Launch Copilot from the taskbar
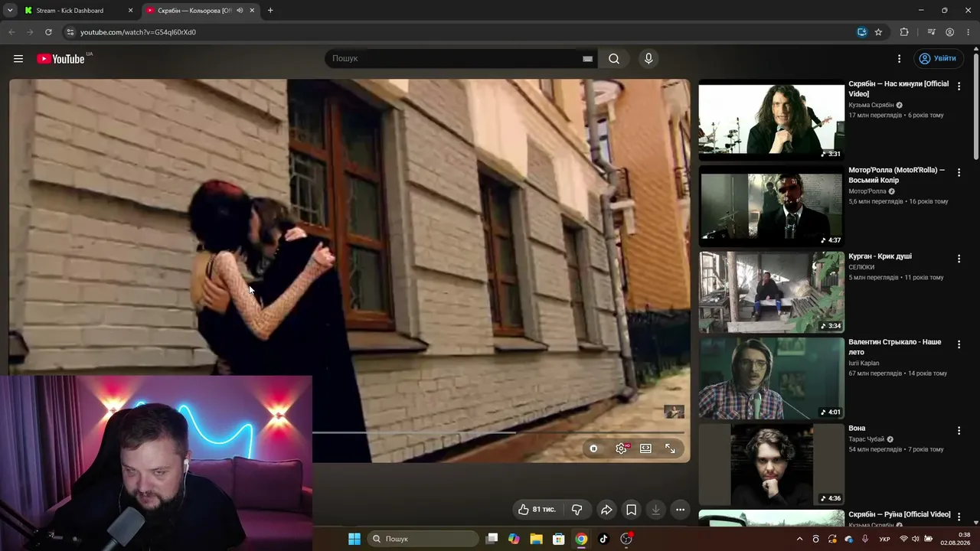This screenshot has width=980, height=551. click(x=514, y=539)
